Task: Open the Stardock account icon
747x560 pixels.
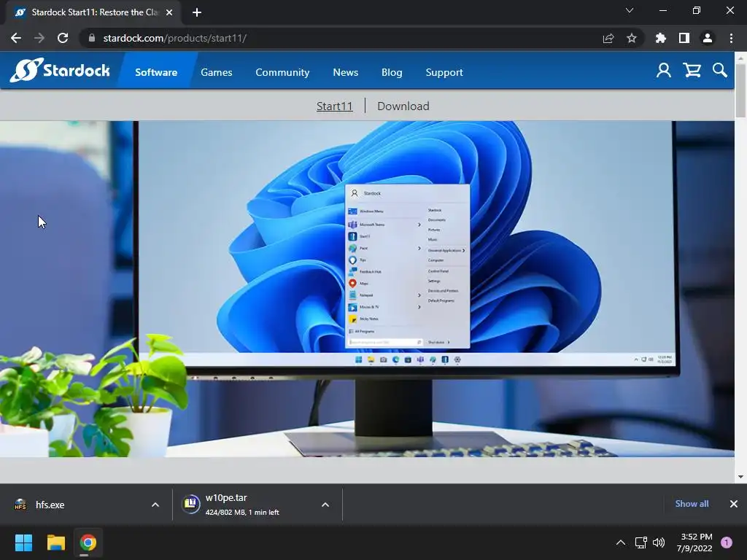Action: (x=664, y=71)
